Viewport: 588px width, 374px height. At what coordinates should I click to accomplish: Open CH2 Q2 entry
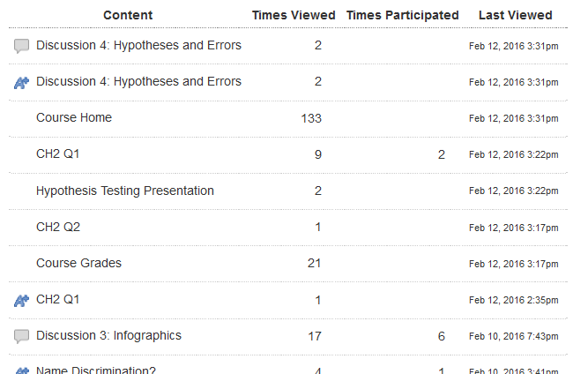58,227
